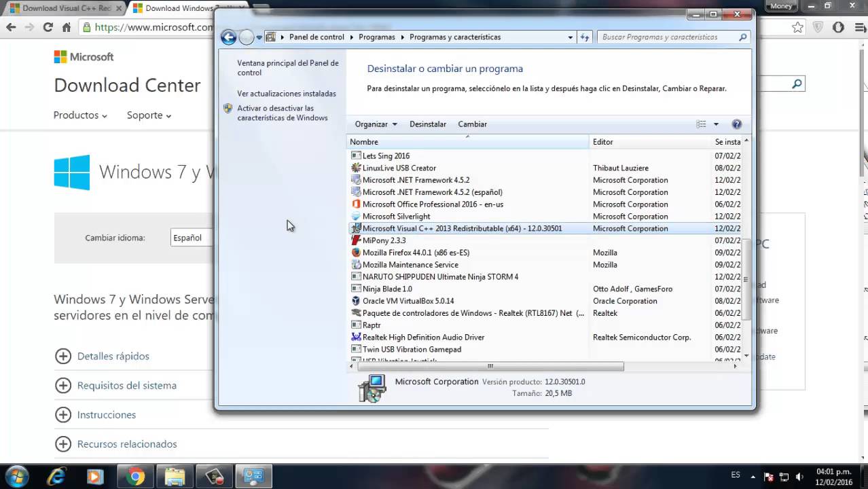This screenshot has width=868, height=489.
Task: Click the Microsoft logo on webpage
Action: coord(84,57)
